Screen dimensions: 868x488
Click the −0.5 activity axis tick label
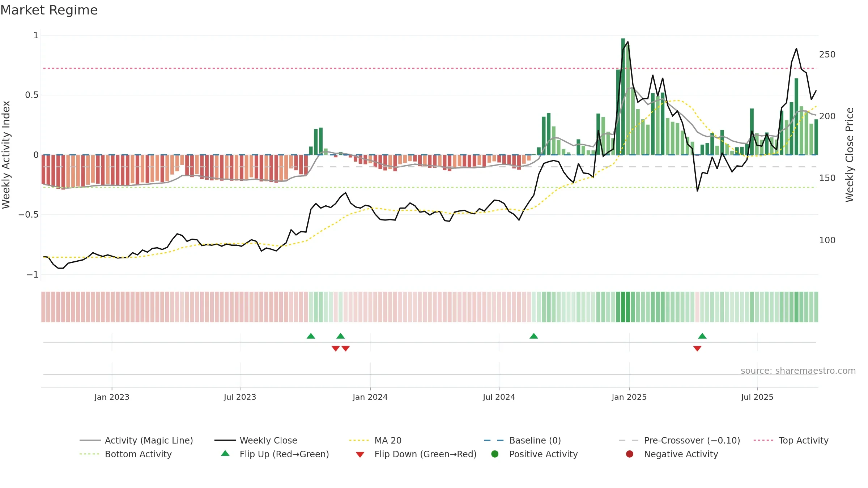pos(28,215)
